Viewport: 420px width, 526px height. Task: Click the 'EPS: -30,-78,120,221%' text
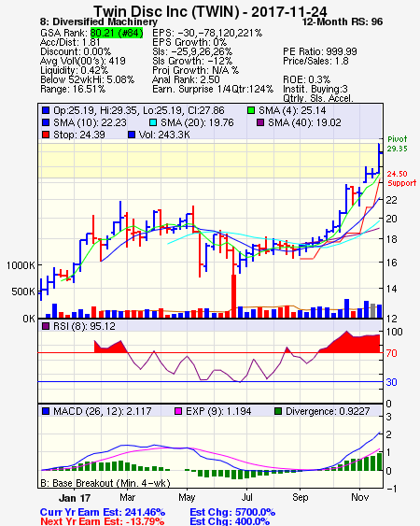(x=207, y=33)
